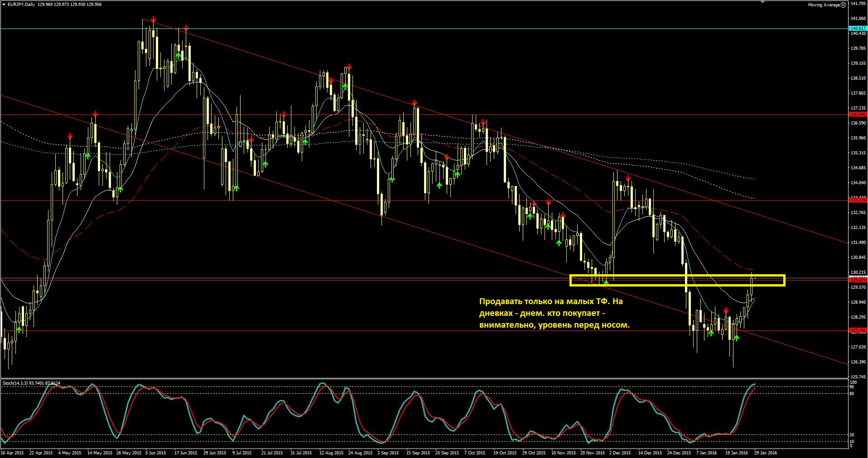This screenshot has width=868, height=458.
Task: Select the cyan 140.617 price level tag
Action: (x=858, y=28)
